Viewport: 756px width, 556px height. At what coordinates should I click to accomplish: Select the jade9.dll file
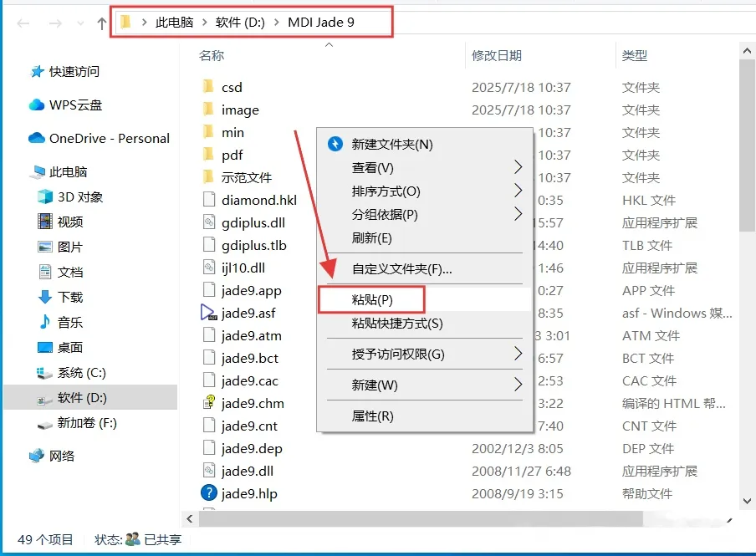click(x=238, y=471)
